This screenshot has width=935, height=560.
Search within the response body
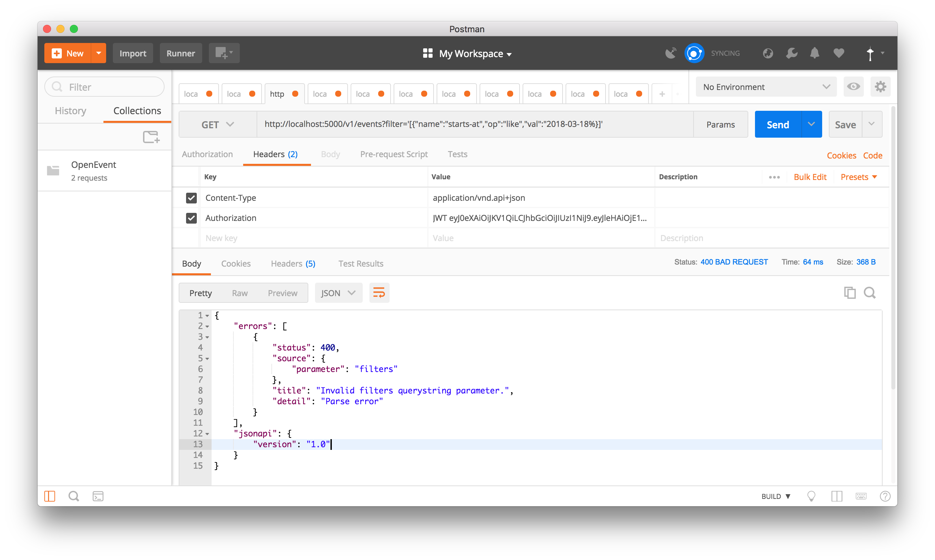pyautogui.click(x=870, y=293)
